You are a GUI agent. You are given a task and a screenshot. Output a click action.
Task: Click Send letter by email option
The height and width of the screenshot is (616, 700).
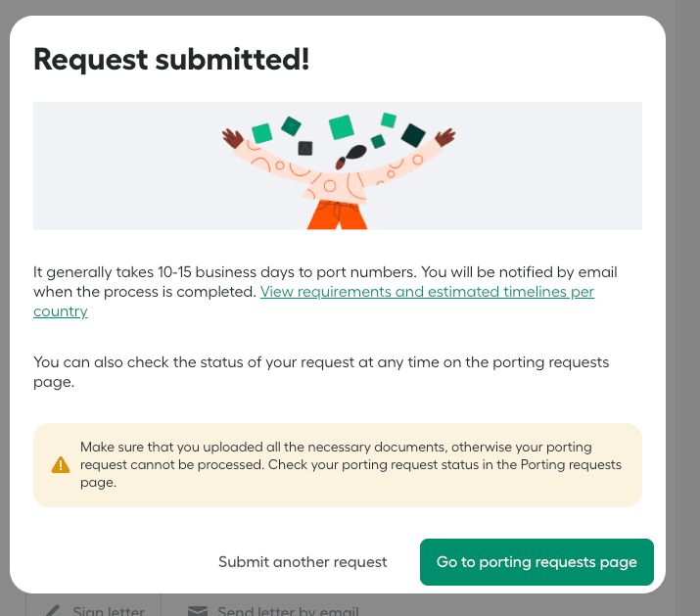coord(288,611)
